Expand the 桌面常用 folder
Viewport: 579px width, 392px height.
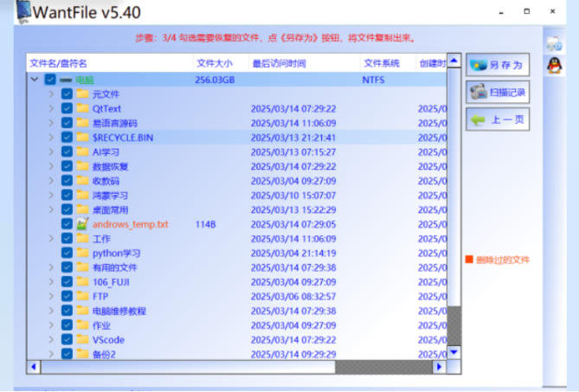51,209
